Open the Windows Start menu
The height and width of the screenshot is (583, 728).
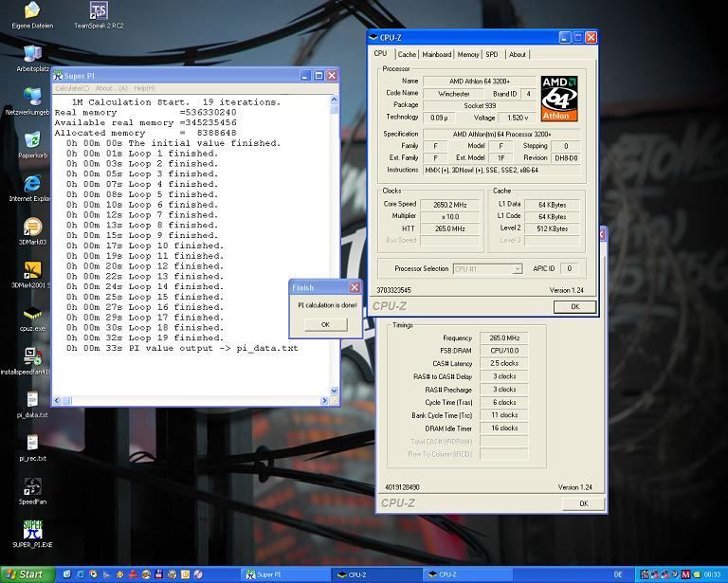(27, 574)
